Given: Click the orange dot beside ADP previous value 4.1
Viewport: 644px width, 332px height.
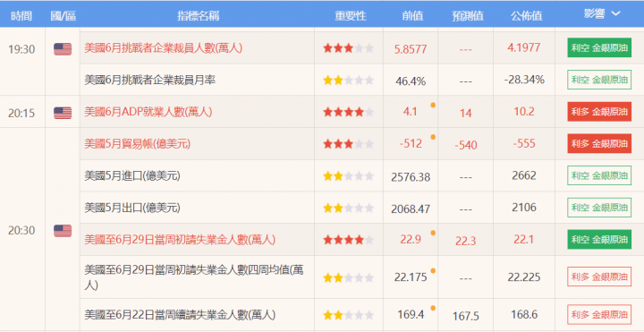Looking at the screenshot, I should click(x=433, y=106).
